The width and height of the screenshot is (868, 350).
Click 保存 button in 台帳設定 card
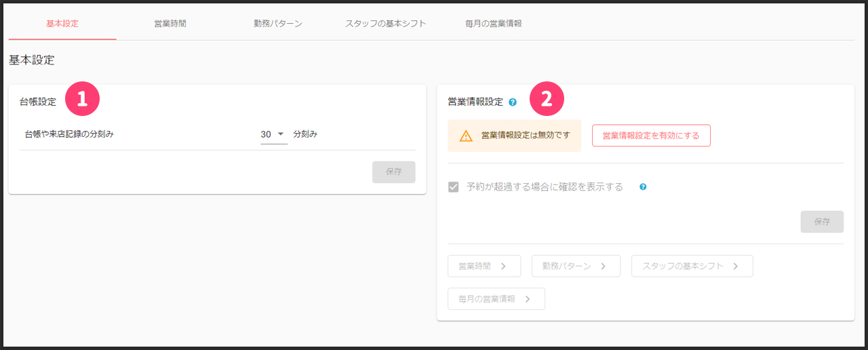point(393,172)
